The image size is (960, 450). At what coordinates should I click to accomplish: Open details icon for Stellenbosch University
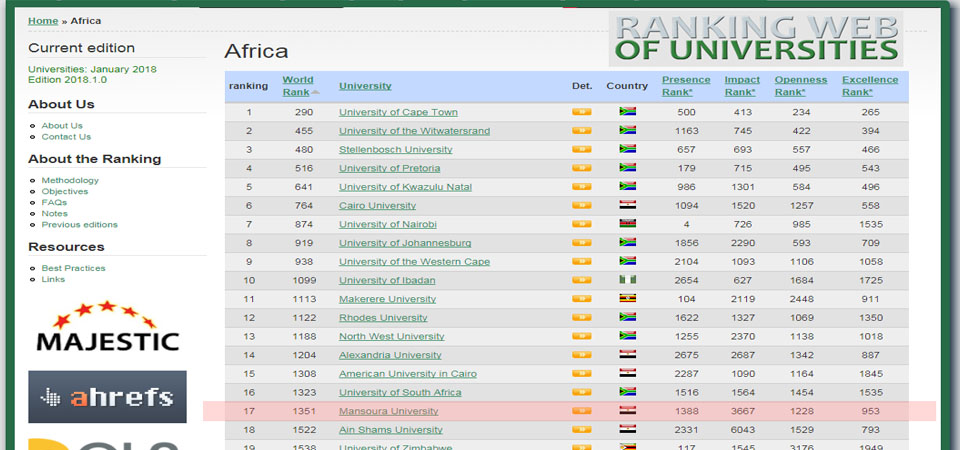coord(582,149)
